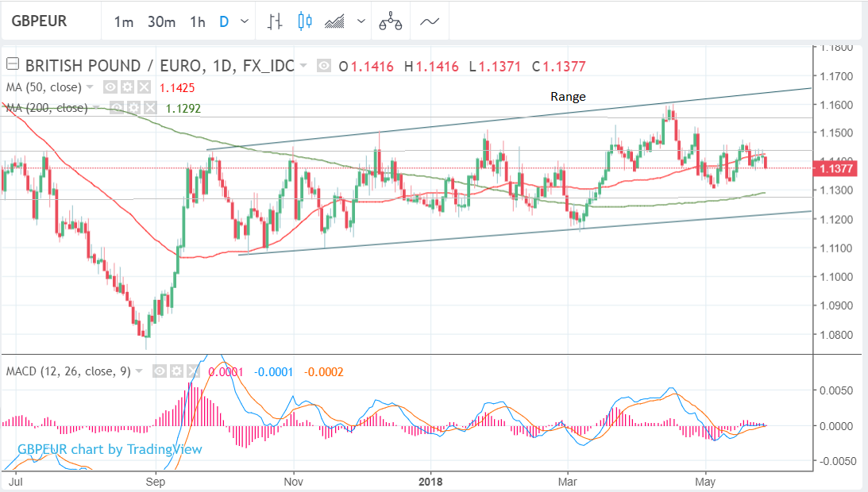
Task: Click the MACD orange value -0.0002
Action: (324, 372)
